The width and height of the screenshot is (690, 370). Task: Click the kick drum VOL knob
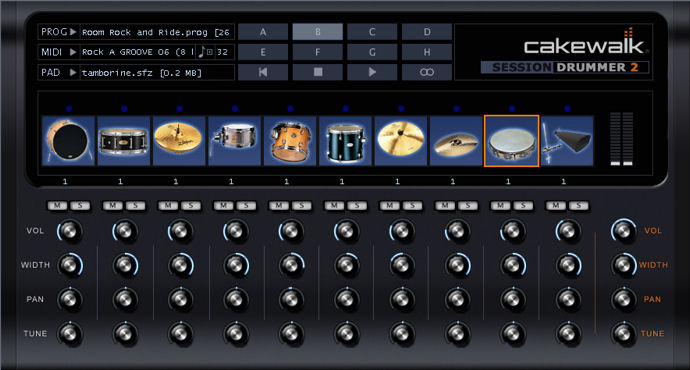pyautogui.click(x=70, y=231)
